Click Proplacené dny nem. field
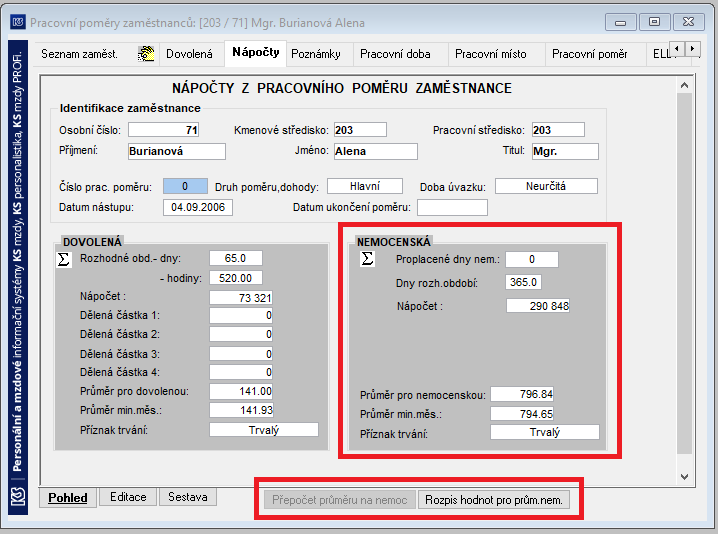This screenshot has width=718, height=534. pyautogui.click(x=532, y=260)
